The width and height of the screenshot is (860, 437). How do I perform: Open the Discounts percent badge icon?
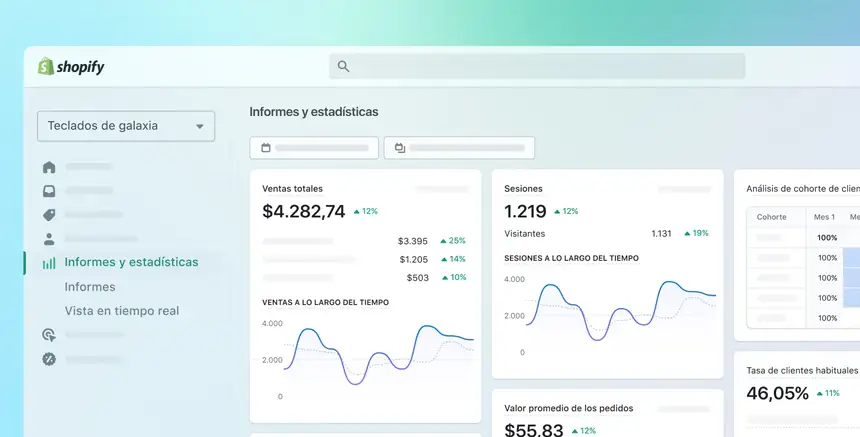[x=49, y=359]
